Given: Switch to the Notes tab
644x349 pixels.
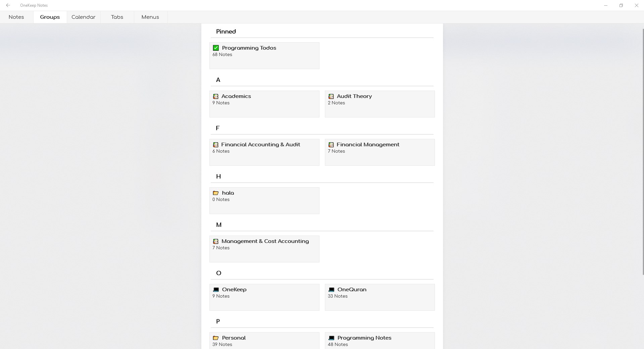Looking at the screenshot, I should (16, 17).
